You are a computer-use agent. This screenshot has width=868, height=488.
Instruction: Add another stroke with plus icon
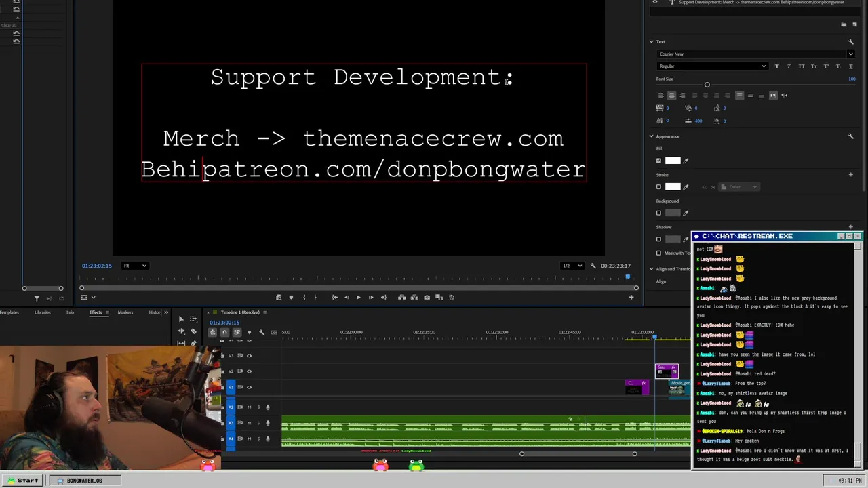(851, 175)
